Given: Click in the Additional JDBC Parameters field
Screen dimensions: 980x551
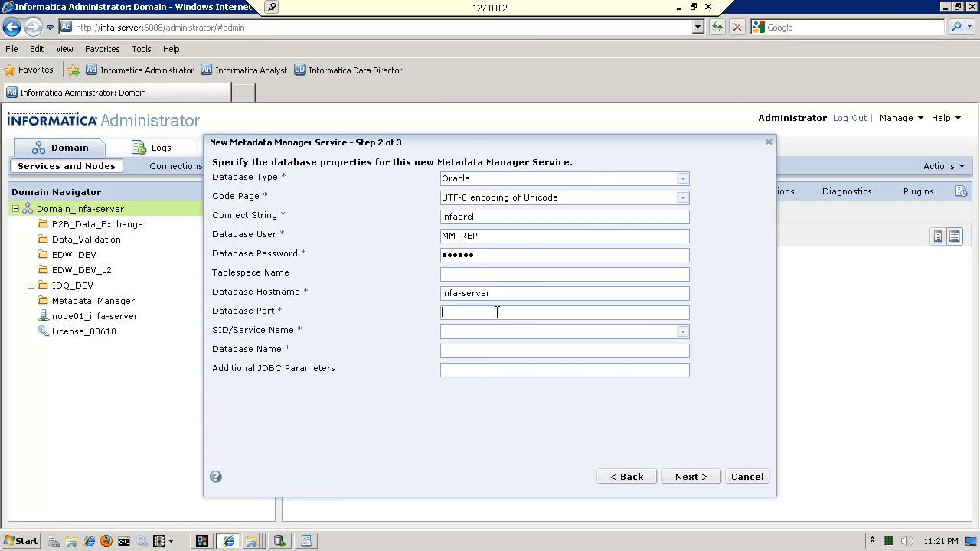Looking at the screenshot, I should click(x=564, y=370).
